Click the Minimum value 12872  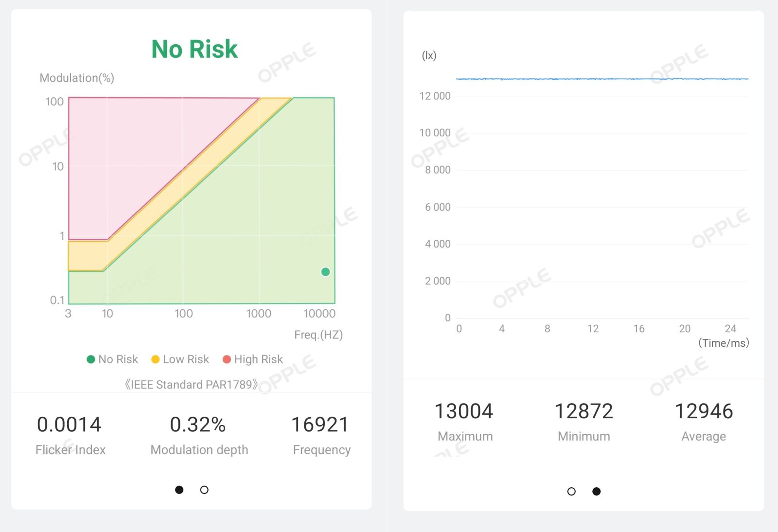583,411
